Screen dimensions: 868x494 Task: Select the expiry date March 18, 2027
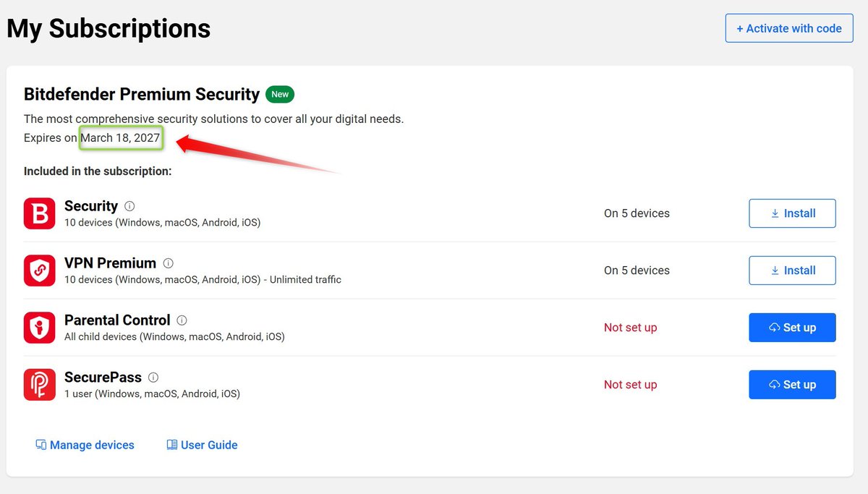pos(120,137)
